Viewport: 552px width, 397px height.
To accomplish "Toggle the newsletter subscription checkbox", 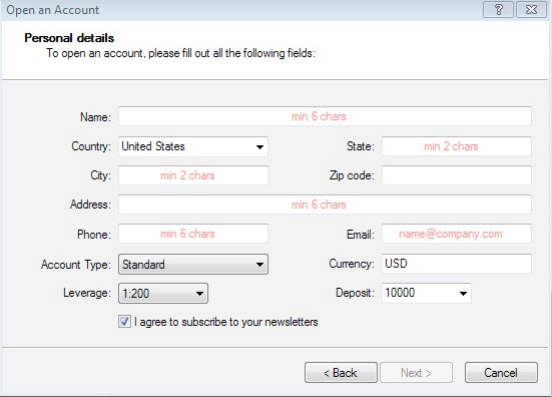I will click(x=124, y=322).
